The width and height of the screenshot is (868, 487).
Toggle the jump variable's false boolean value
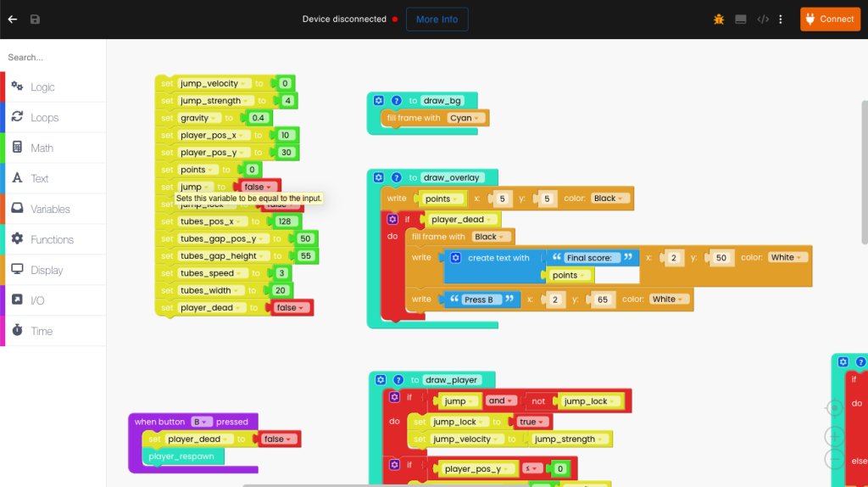[258, 187]
